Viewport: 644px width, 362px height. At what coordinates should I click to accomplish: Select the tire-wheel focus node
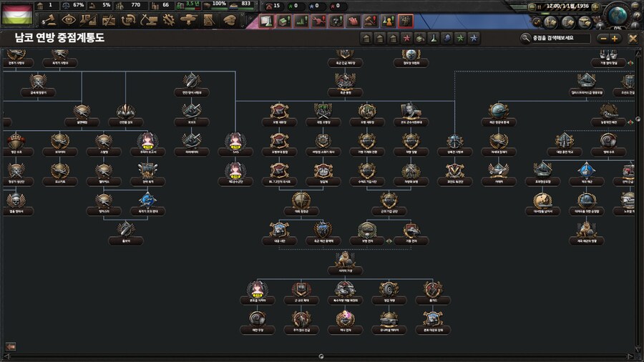(389, 289)
